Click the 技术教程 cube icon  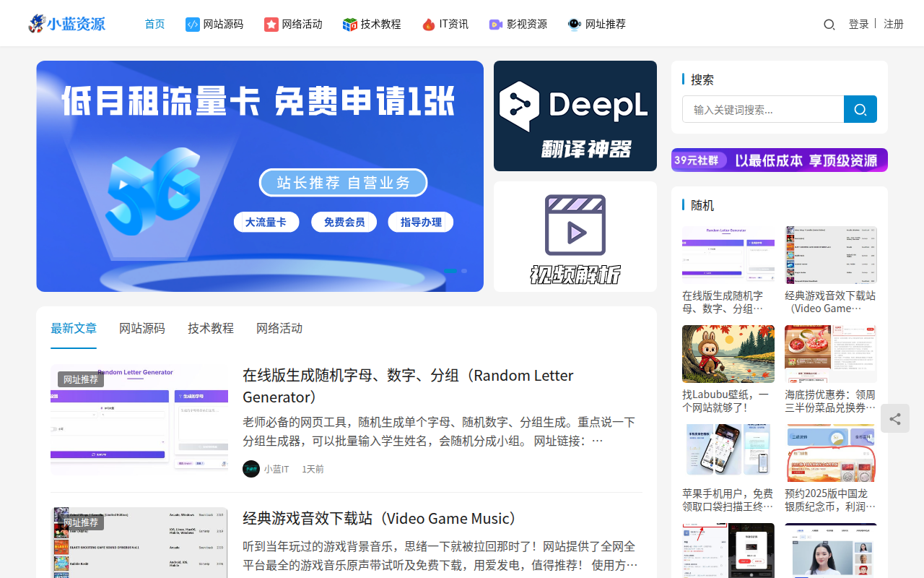coord(350,25)
